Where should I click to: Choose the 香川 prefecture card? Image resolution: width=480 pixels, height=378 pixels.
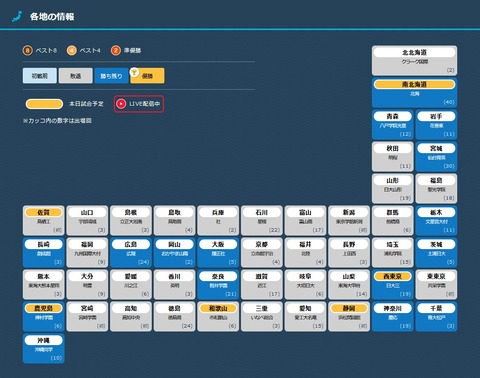coord(175,285)
